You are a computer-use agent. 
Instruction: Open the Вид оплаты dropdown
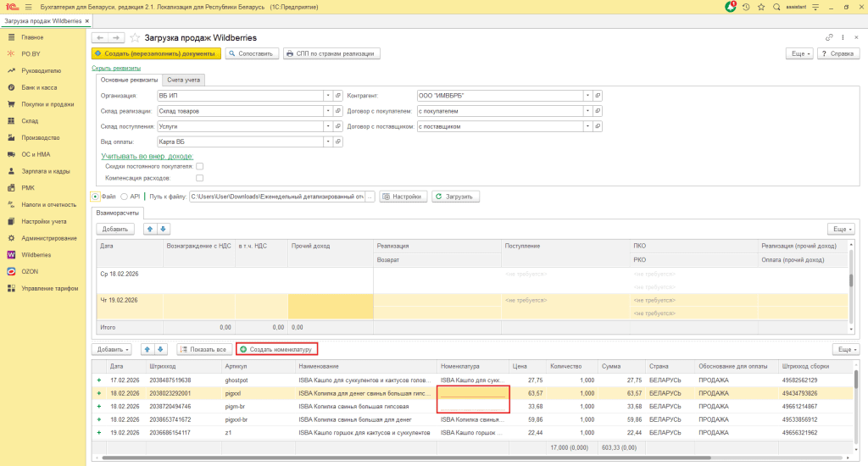tap(328, 141)
